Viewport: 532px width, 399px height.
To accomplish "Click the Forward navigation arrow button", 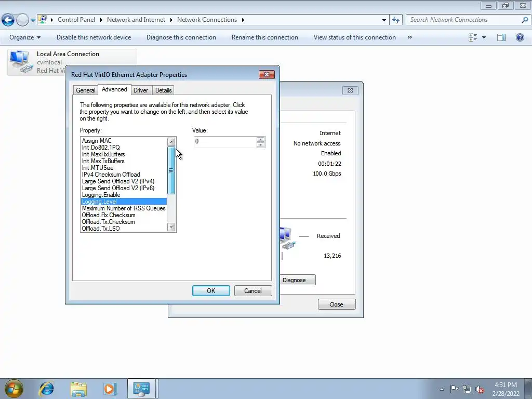I will coord(22,20).
